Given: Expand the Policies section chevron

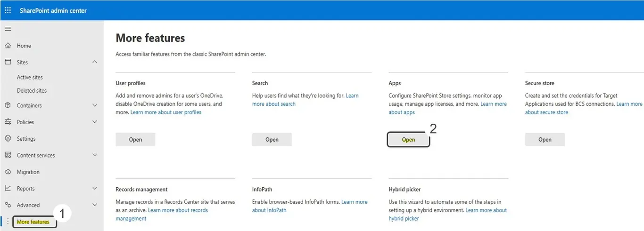Looking at the screenshot, I should click(95, 122).
